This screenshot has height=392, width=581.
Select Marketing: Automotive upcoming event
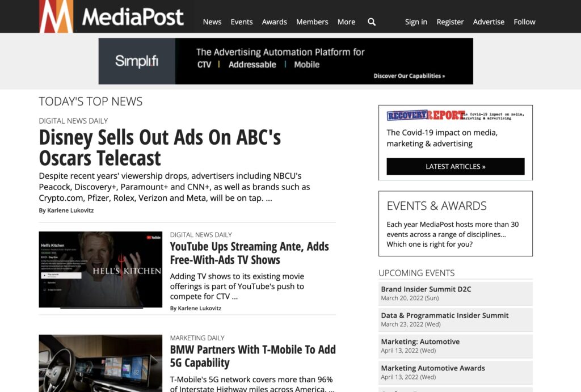[420, 342]
